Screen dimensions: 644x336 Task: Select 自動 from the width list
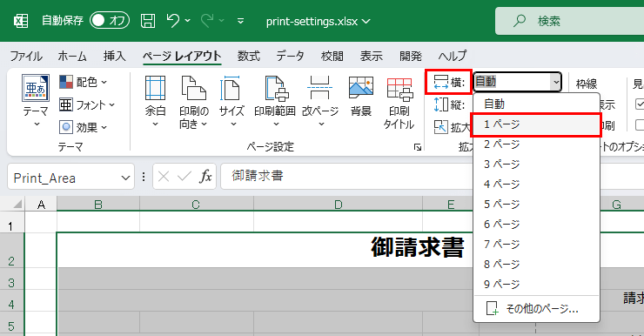pos(536,104)
